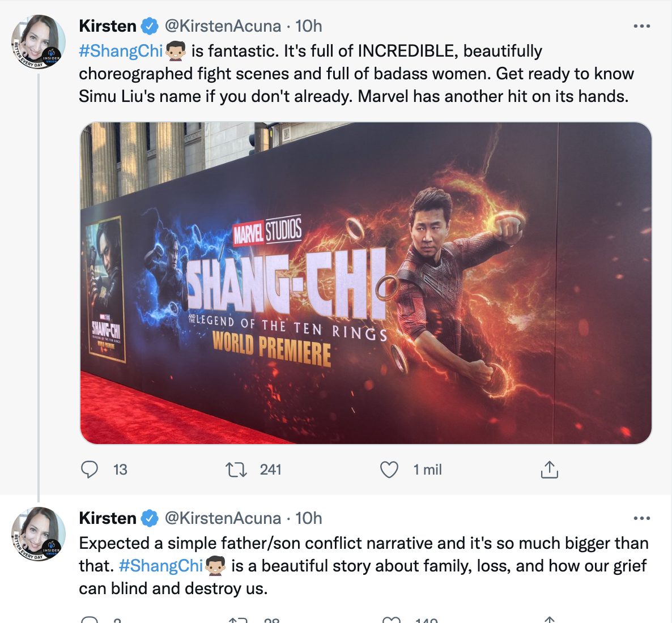Click #ShangChi hashtag in first tweet
Viewport: 672px width, 623px height.
click(121, 51)
